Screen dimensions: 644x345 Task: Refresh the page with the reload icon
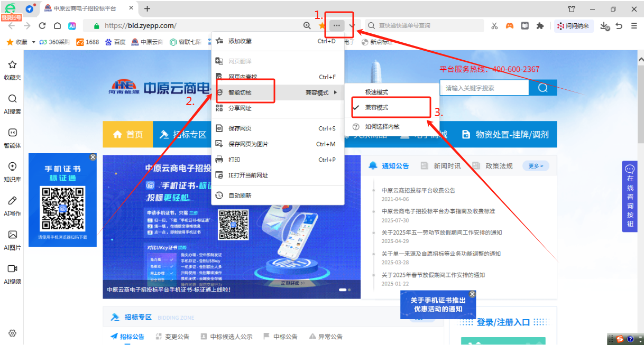click(42, 26)
